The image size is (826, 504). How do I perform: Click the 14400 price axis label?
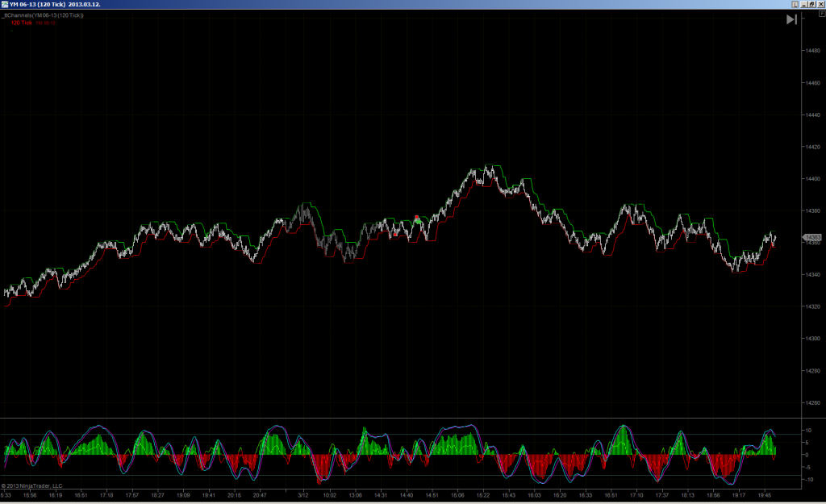(x=813, y=178)
